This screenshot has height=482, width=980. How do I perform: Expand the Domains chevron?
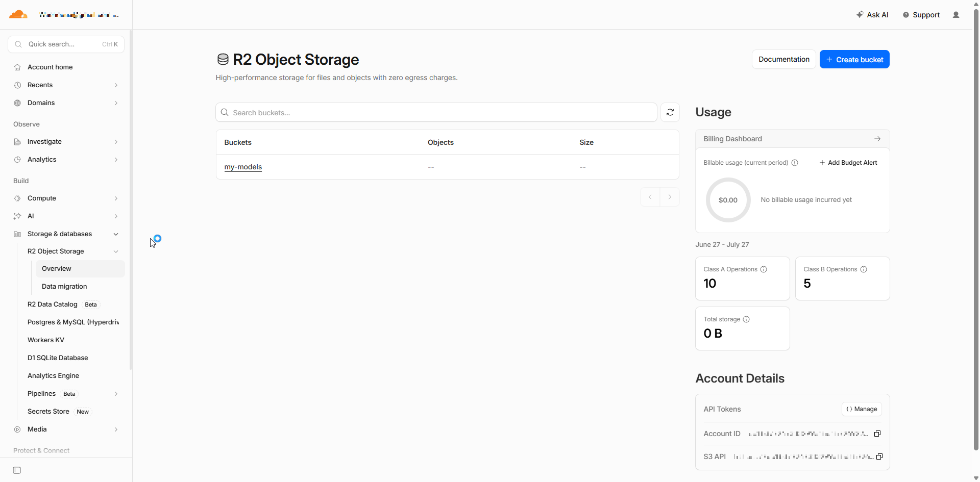pos(116,103)
